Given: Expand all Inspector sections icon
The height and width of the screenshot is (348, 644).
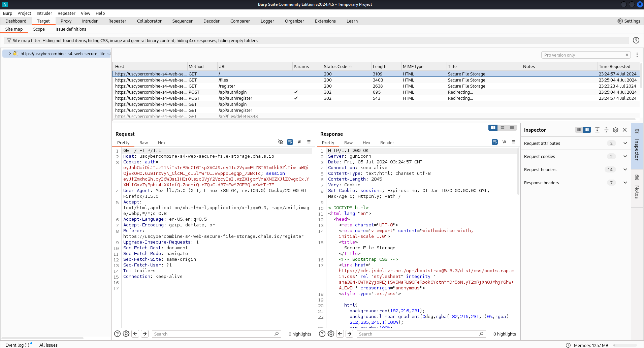Looking at the screenshot, I should pos(597,130).
